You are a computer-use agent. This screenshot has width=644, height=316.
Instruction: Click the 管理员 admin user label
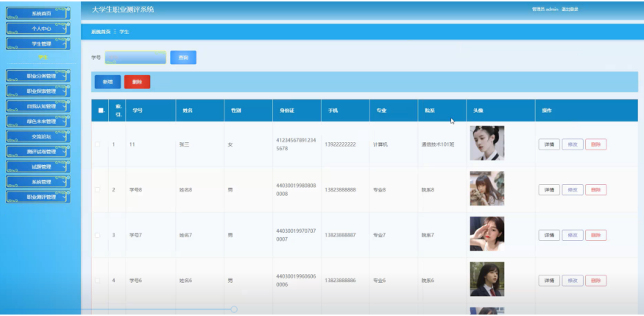(545, 9)
